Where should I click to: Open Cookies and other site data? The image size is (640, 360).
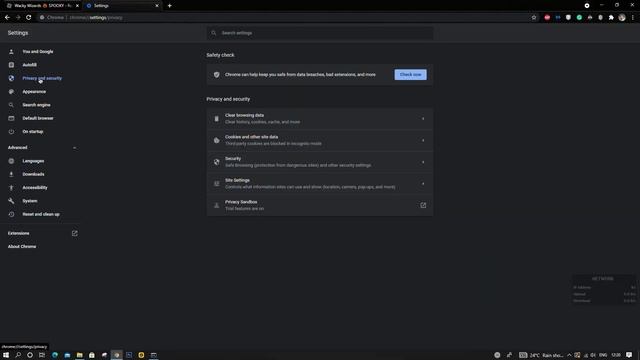(320, 140)
